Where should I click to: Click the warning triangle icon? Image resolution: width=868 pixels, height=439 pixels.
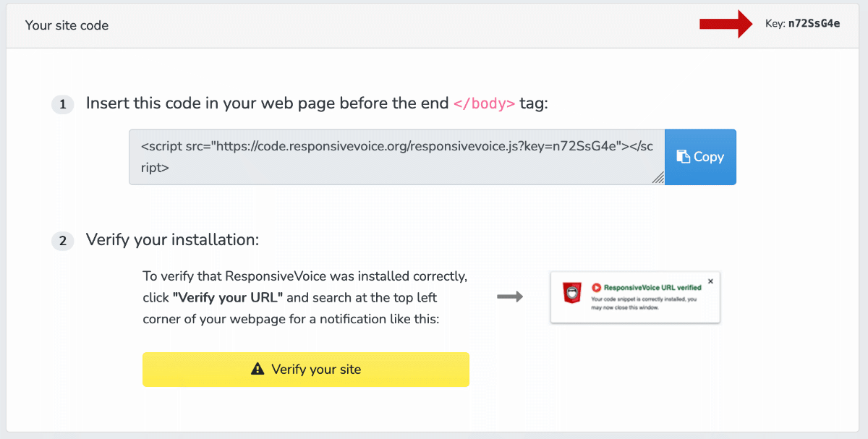coord(258,370)
